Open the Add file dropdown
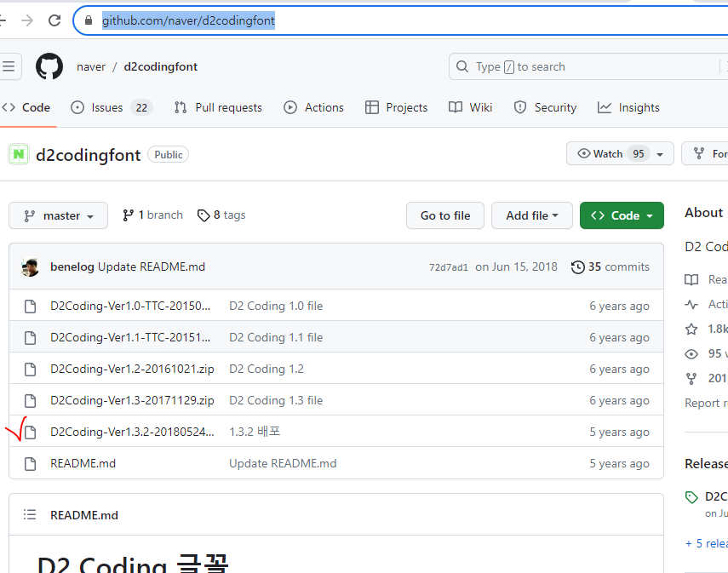Viewport: 728px width, 573px height. (x=531, y=215)
